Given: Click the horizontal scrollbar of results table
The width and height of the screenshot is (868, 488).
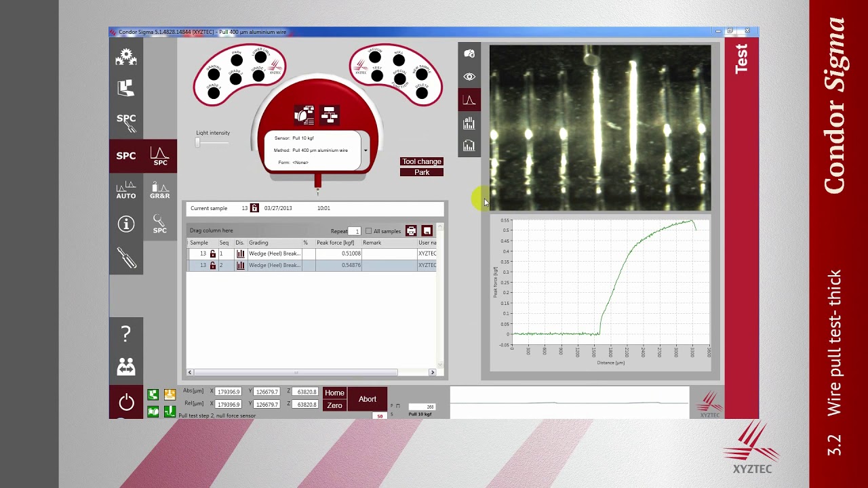Looking at the screenshot, I should tap(296, 372).
